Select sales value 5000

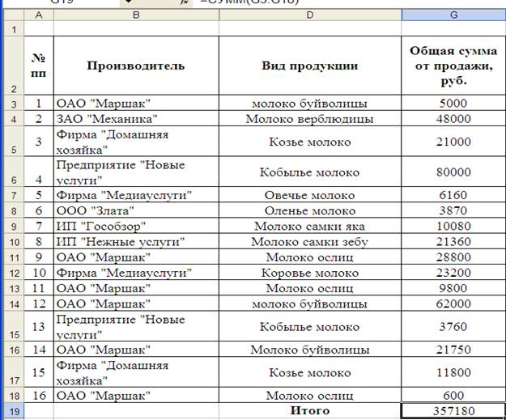point(453,104)
